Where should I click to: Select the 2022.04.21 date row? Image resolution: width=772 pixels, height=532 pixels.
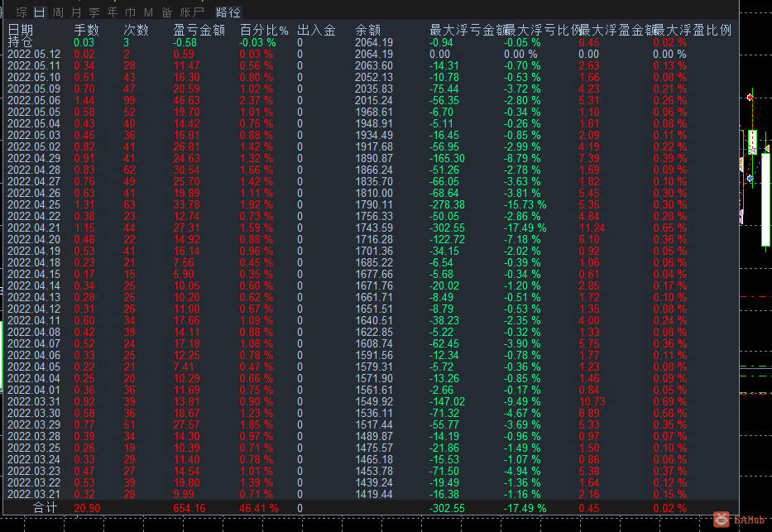pyautogui.click(x=34, y=228)
